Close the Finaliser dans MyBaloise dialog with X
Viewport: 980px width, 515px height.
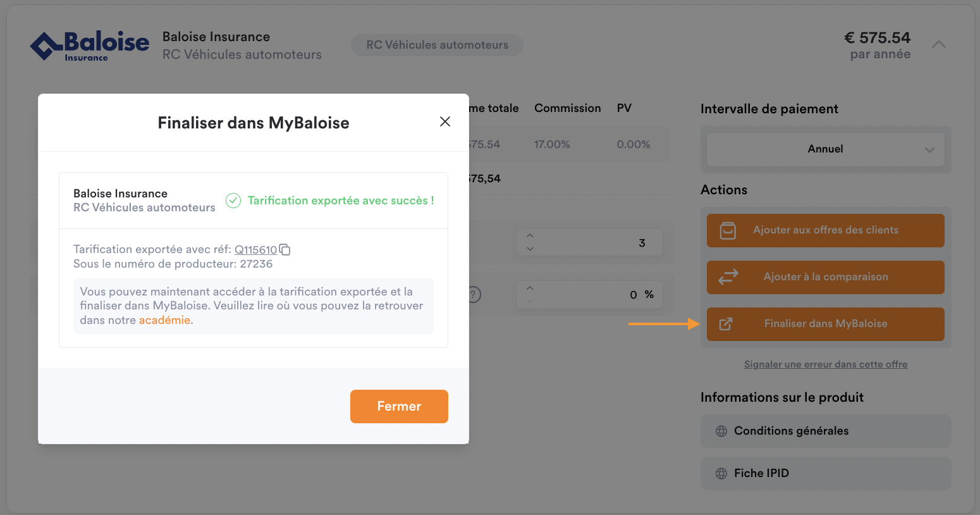[x=445, y=121]
